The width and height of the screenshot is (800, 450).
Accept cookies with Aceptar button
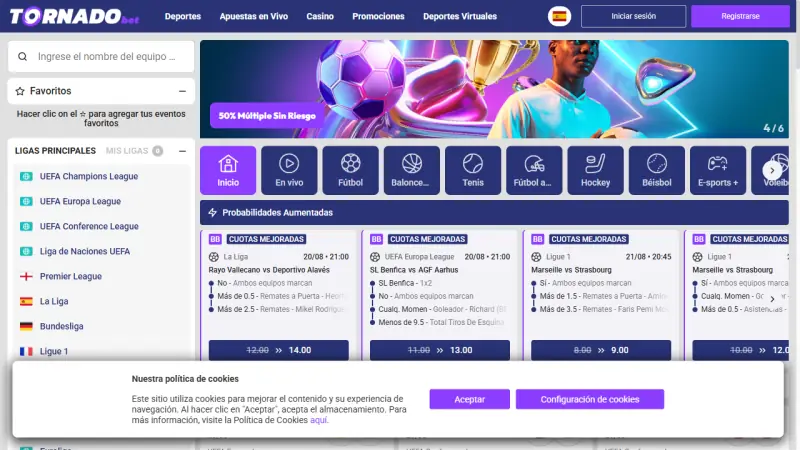click(469, 399)
